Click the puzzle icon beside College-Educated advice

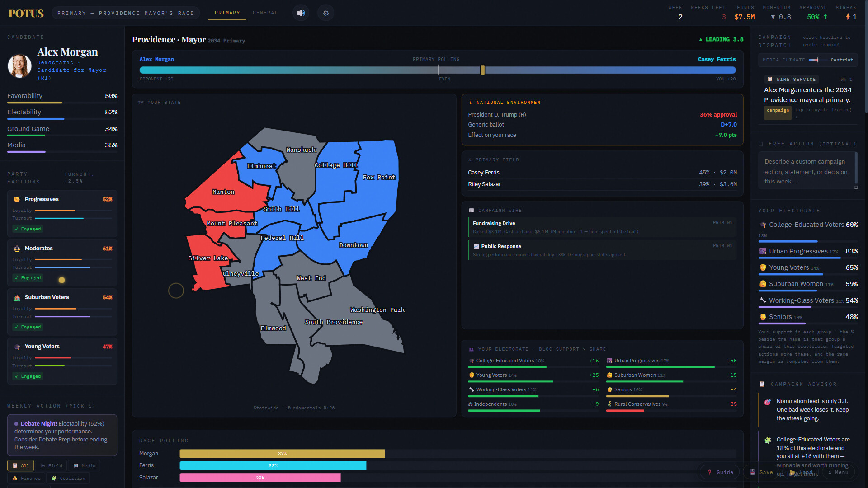768,440
